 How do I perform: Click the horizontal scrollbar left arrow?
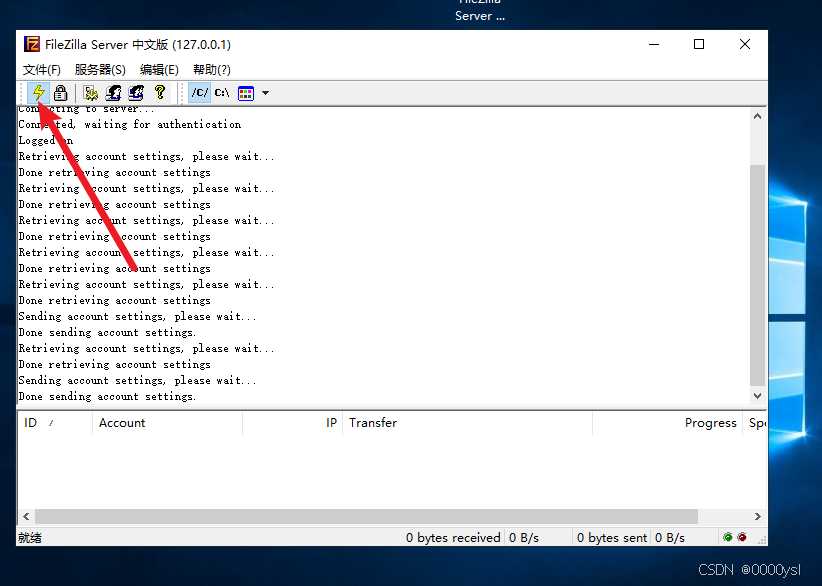click(x=26, y=516)
